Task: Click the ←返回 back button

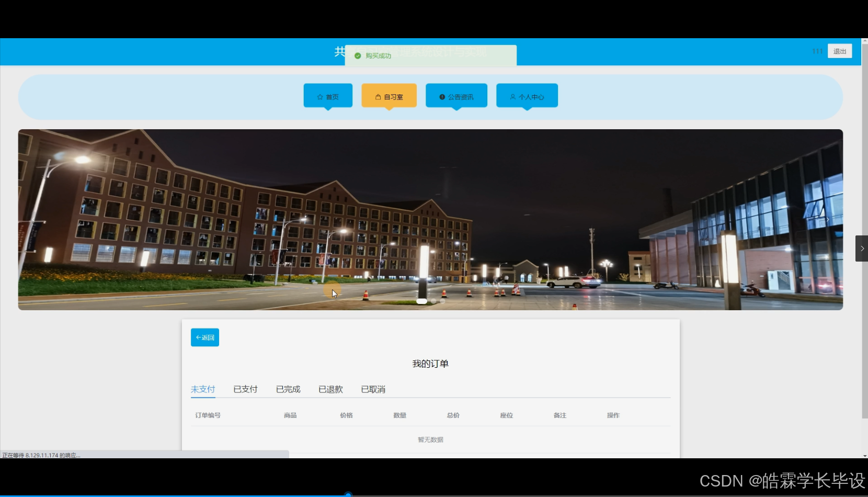Action: coord(205,337)
